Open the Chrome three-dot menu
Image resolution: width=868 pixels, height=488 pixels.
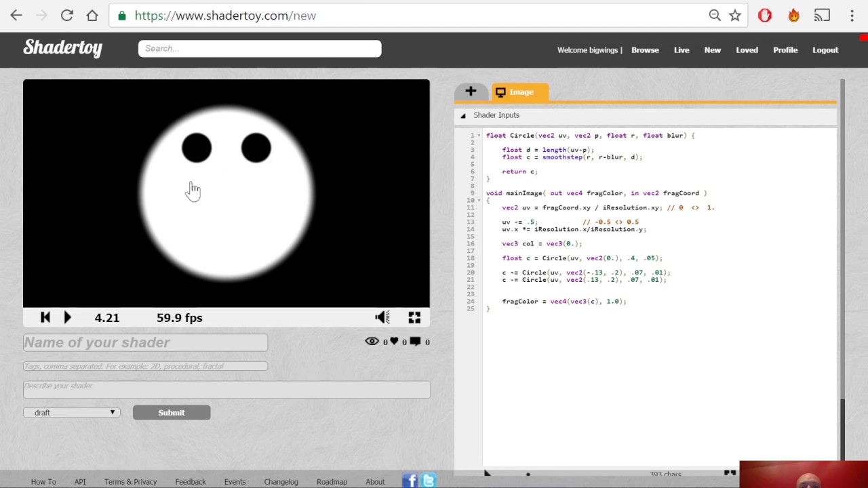click(852, 16)
